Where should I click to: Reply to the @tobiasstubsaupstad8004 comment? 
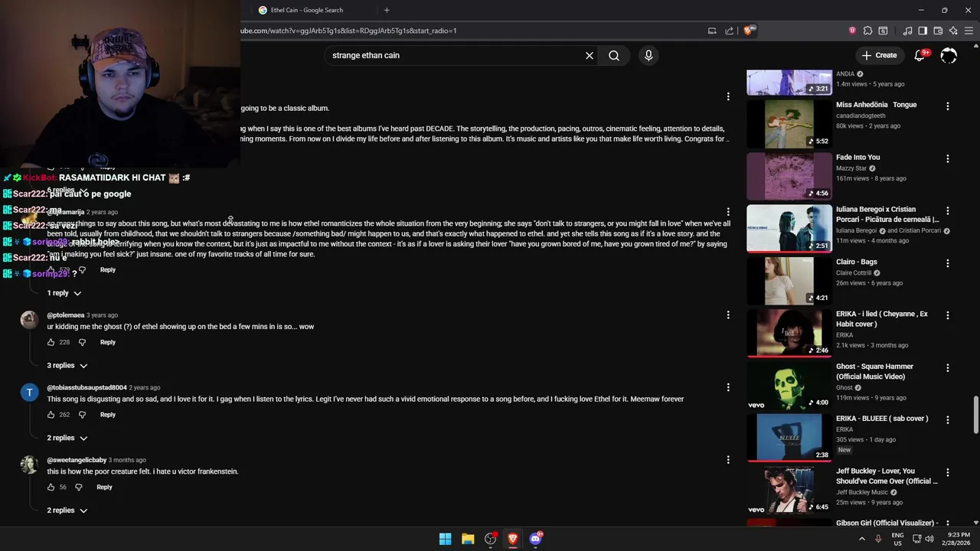coord(107,415)
